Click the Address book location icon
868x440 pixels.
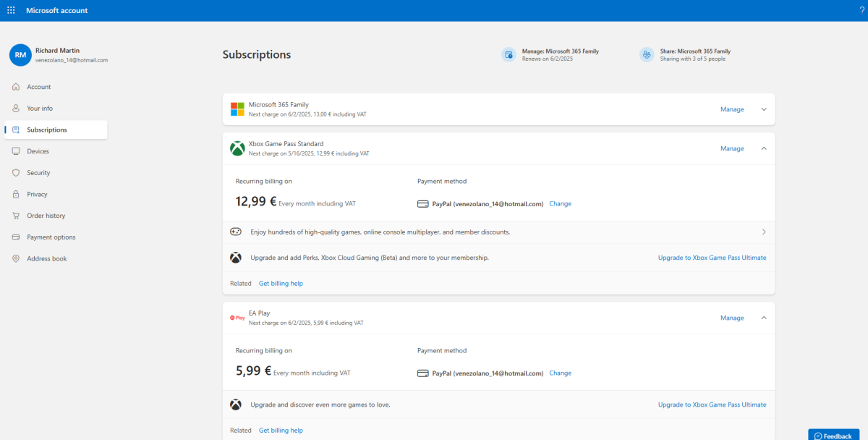[16, 258]
